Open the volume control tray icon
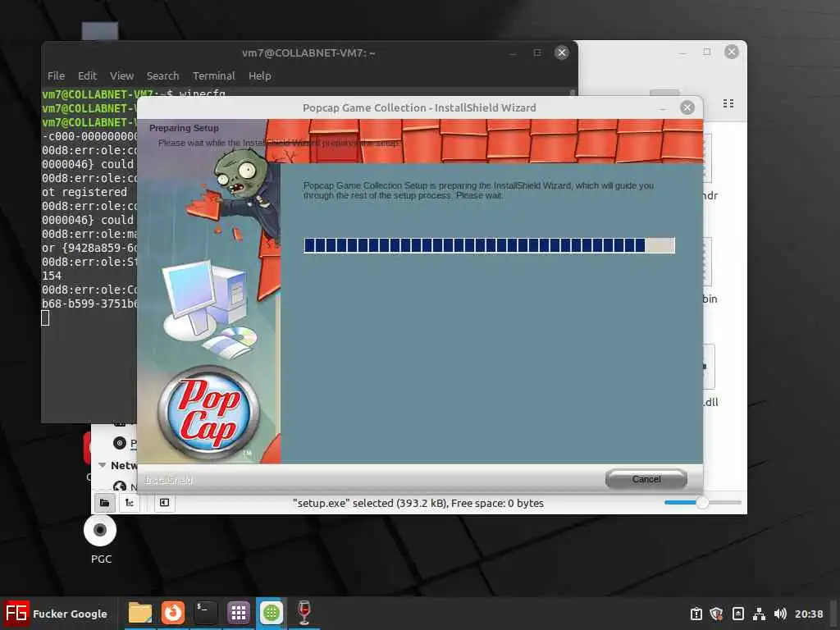Image resolution: width=840 pixels, height=630 pixels. [x=780, y=614]
